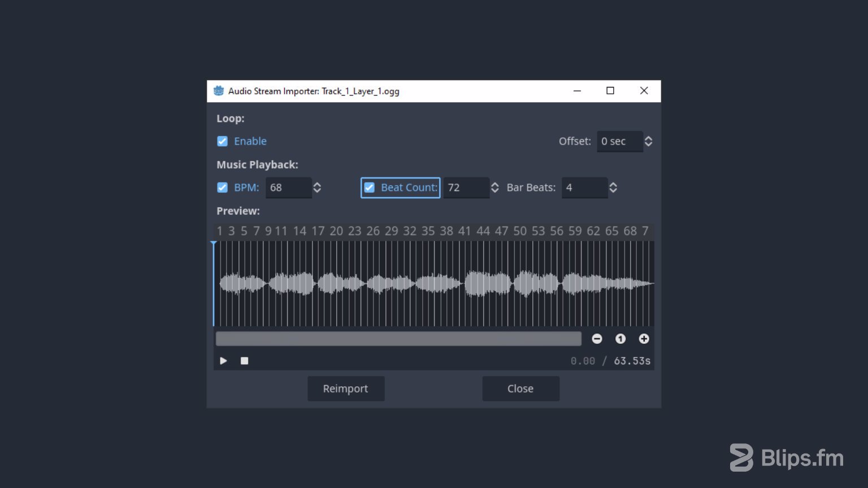This screenshot has height=488, width=868.
Task: Close the importer window with X
Action: coord(644,91)
